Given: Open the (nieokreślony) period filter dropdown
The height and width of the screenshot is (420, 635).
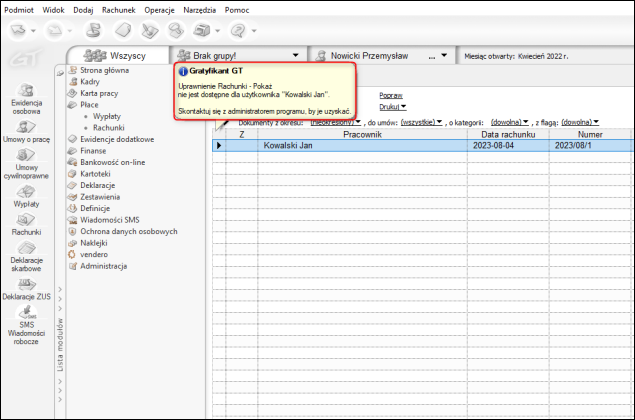Looking at the screenshot, I should (x=335, y=122).
